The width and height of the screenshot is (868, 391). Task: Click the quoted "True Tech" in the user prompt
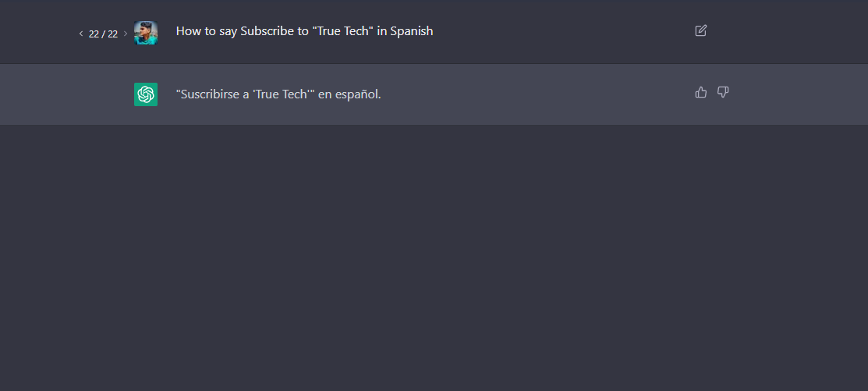coord(341,31)
